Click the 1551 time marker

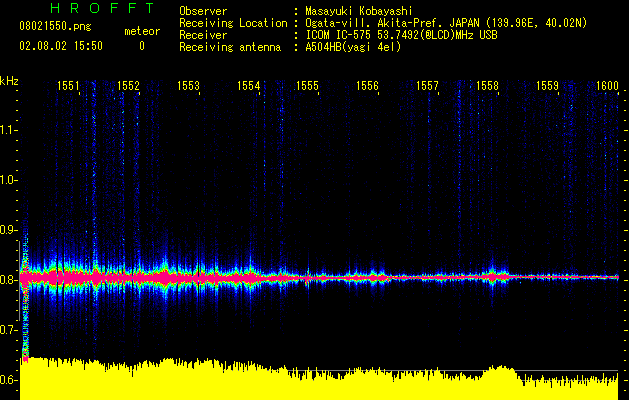pos(68,85)
